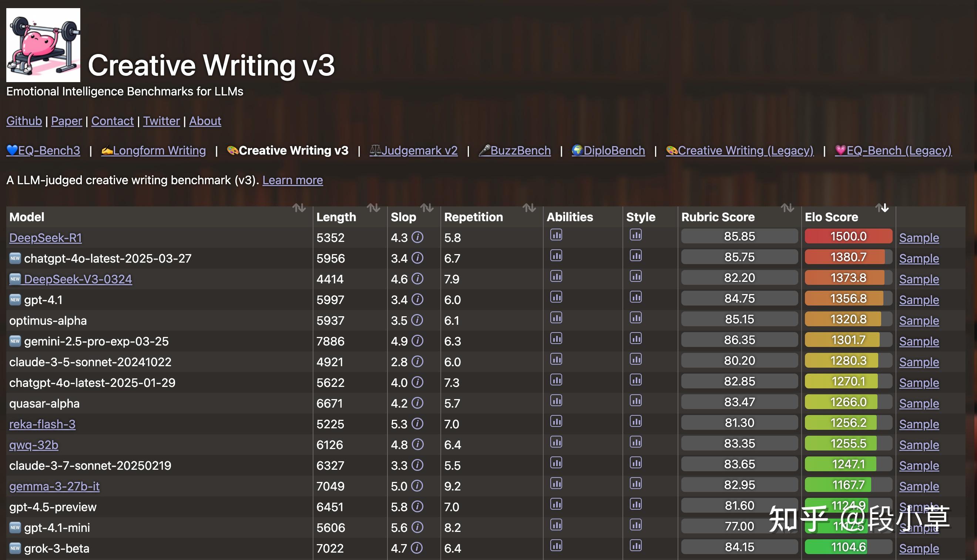Open Style chart icon for gpt-4.1

coord(636,297)
